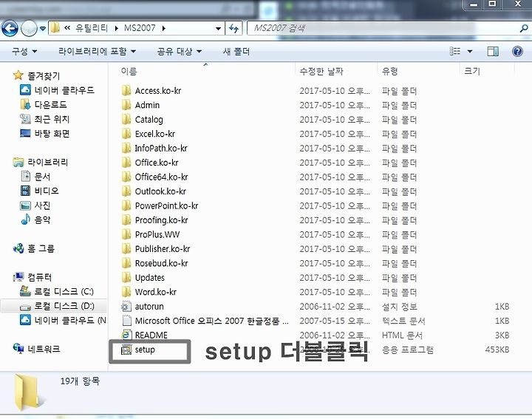Select 홈 그룹 in the navigation pane
This screenshot has height=419, width=532.
41,249
